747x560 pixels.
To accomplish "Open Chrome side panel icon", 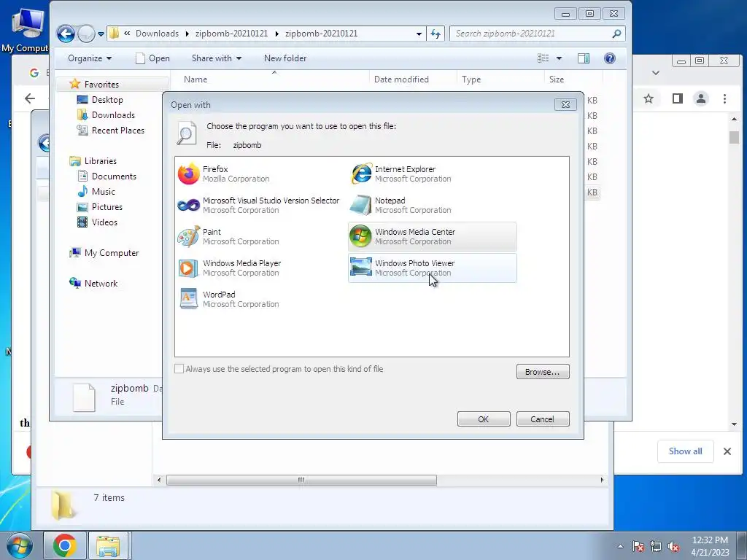I will pyautogui.click(x=678, y=98).
